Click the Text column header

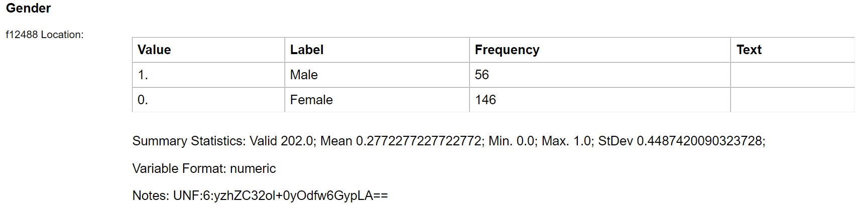coord(749,50)
